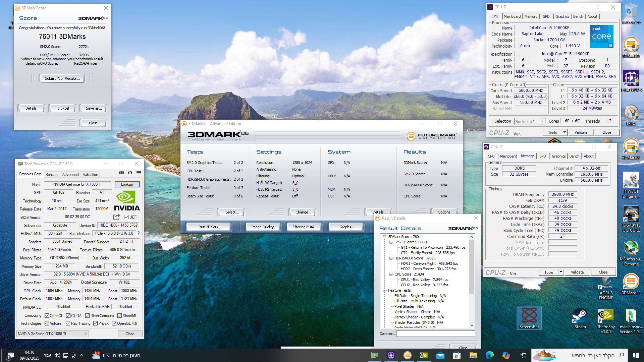Viewport: 644px width, 362px height.
Task: Click the To Excel button
Action: click(62, 108)
